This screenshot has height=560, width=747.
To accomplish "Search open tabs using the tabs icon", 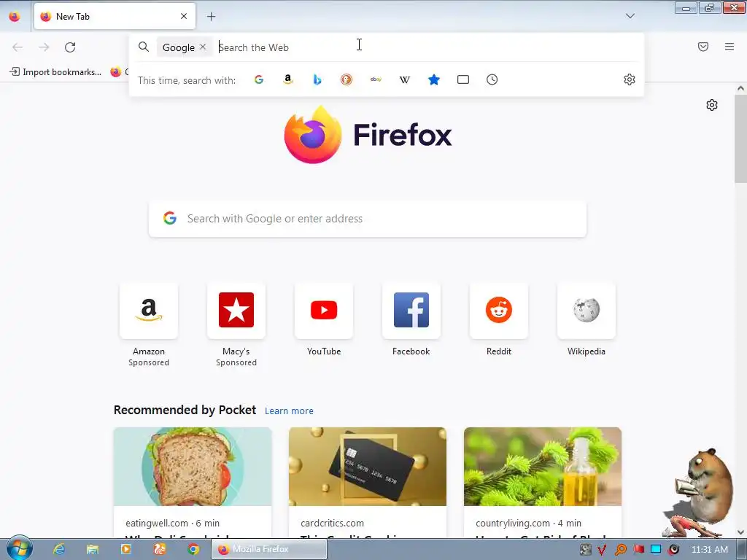I will coord(463,79).
